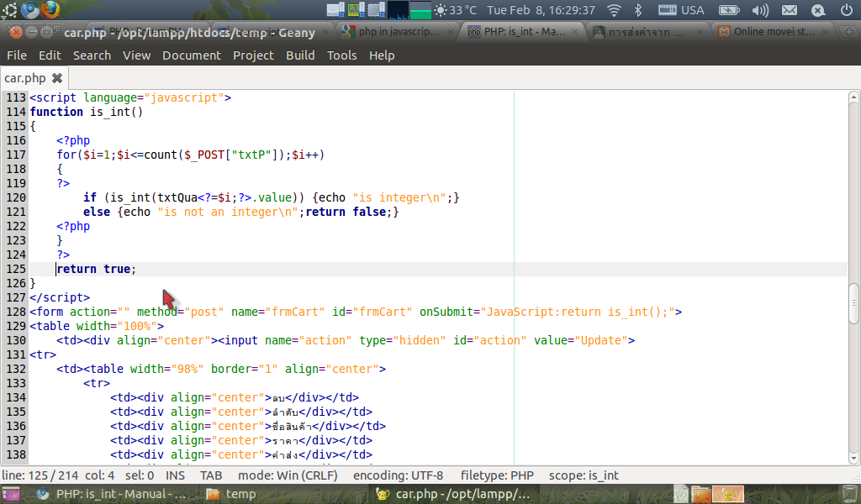Open the Bluetooth indicator

click(x=638, y=10)
